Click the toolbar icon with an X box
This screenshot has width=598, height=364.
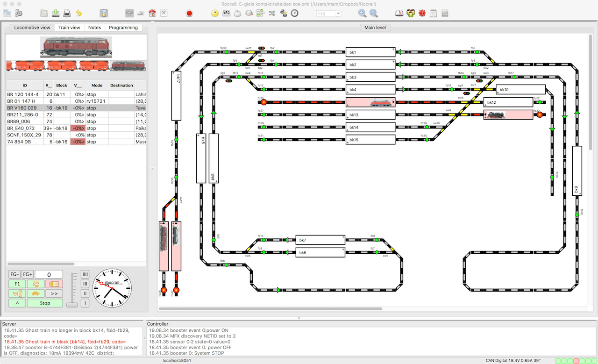(x=164, y=13)
